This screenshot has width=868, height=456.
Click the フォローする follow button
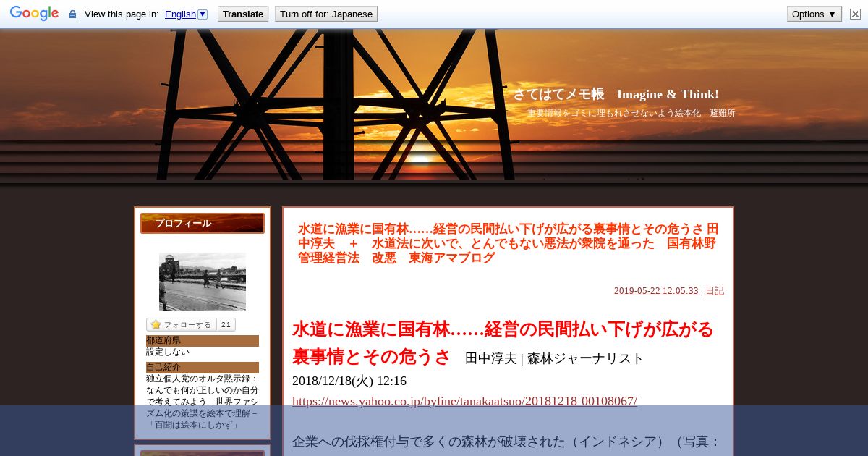coord(182,325)
